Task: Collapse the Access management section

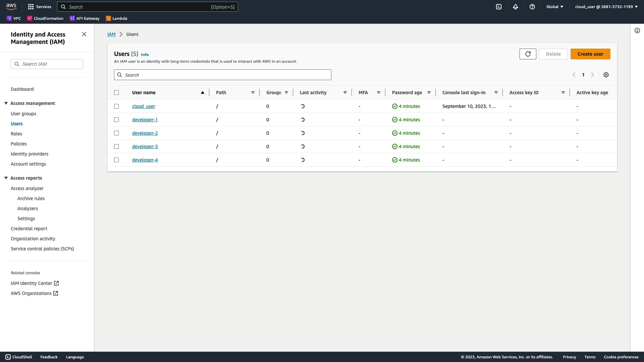Action: [x=6, y=103]
